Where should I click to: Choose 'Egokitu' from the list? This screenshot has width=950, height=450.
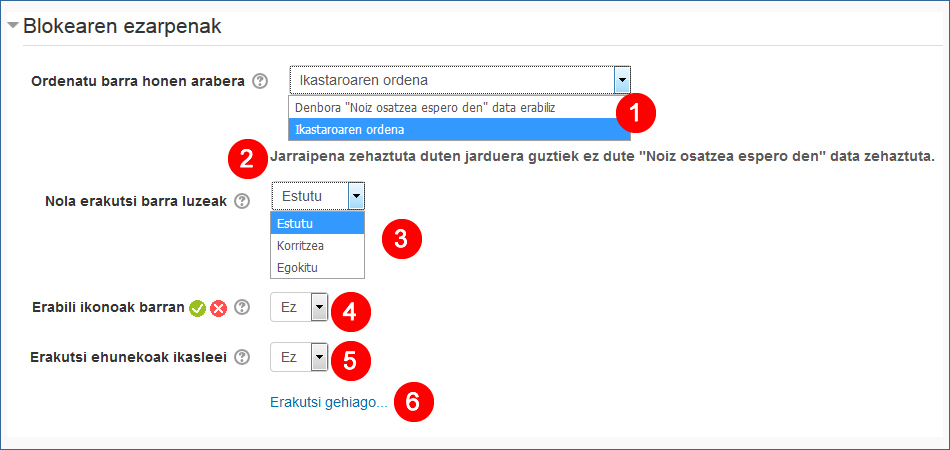click(317, 267)
